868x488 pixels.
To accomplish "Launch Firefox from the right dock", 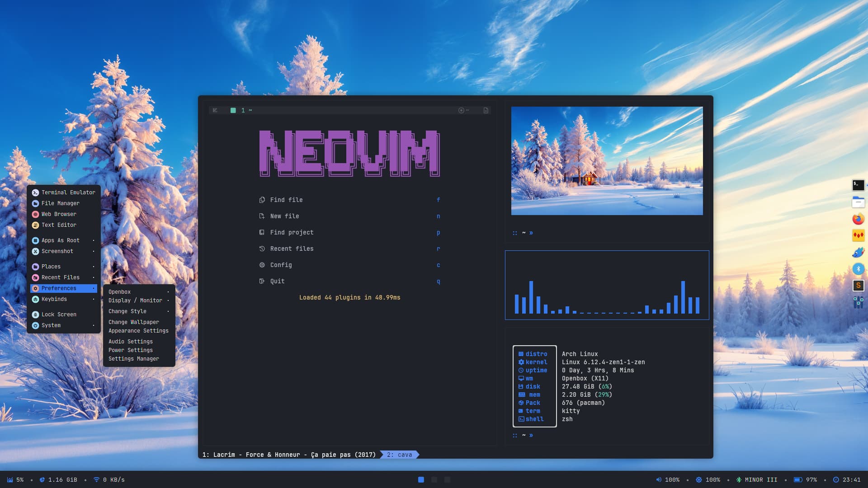I will coord(858,219).
